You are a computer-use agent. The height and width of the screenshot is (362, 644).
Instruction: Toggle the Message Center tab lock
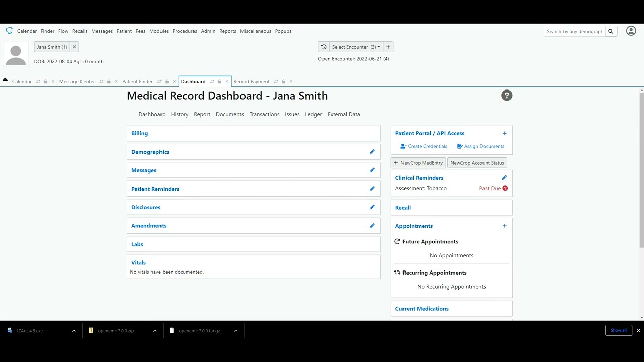(x=109, y=82)
